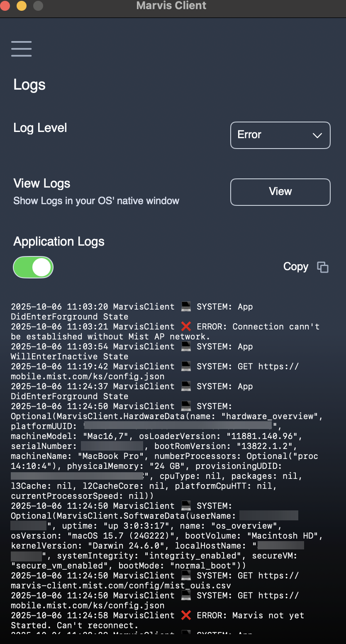Click the laptop SYSTEM icon at 11:19:42
Image resolution: width=346 pixels, height=644 pixels.
point(186,366)
